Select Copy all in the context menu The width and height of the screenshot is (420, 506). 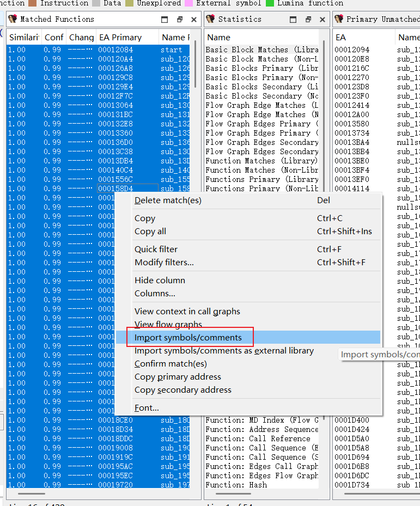[x=248, y=231]
